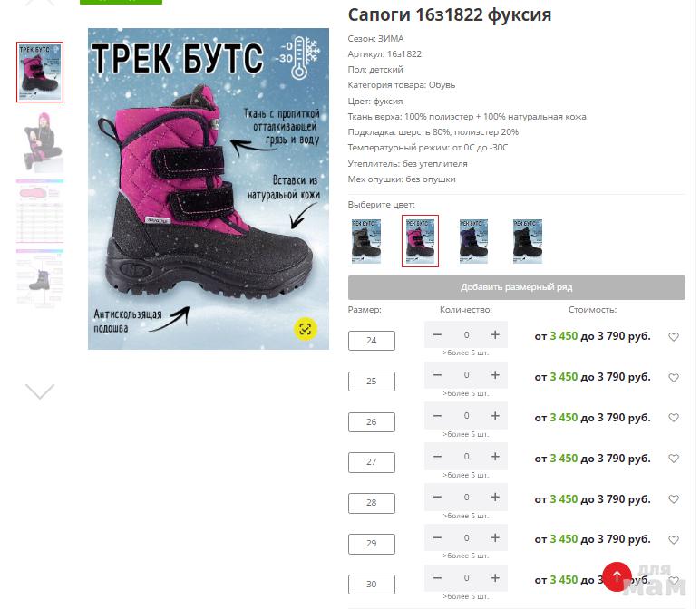The width and height of the screenshot is (700, 609).
Task: Click plus to add size 30
Action: pyautogui.click(x=495, y=578)
